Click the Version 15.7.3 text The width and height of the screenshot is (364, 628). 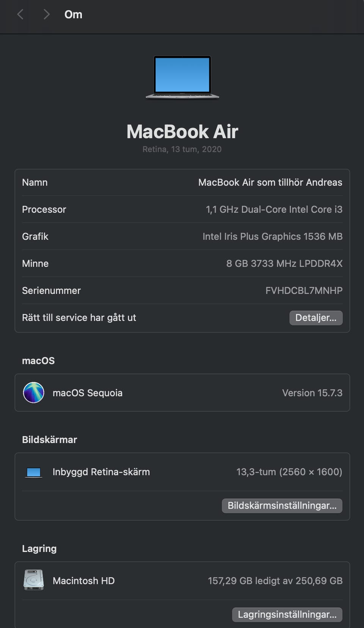tap(312, 393)
